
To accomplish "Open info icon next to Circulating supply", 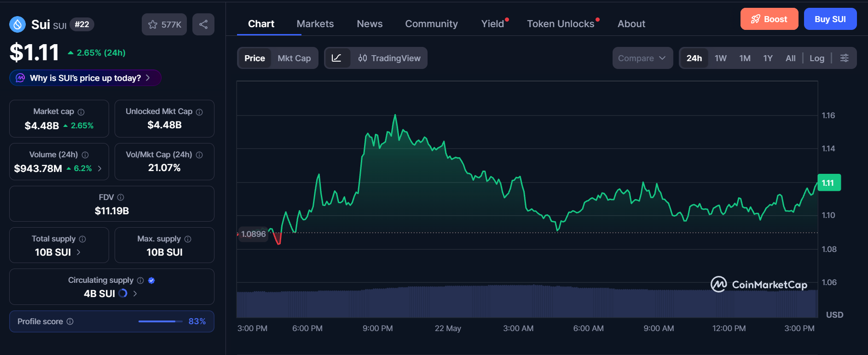I will pyautogui.click(x=140, y=281).
